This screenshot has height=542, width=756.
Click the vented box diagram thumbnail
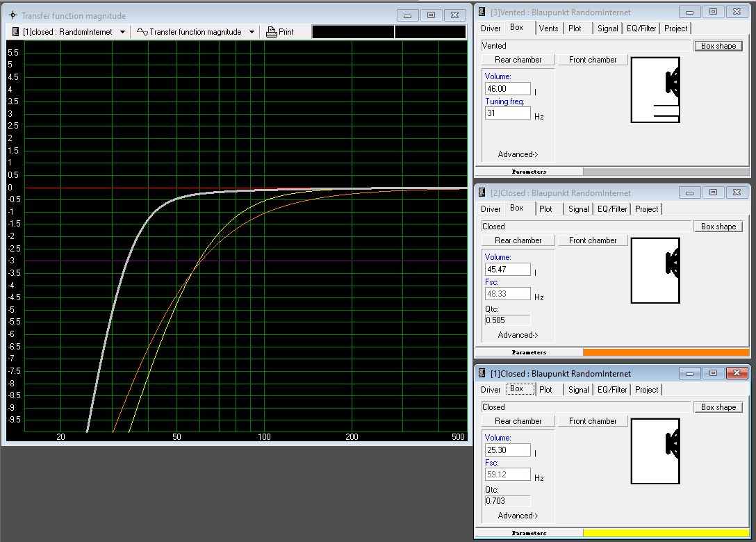655,90
